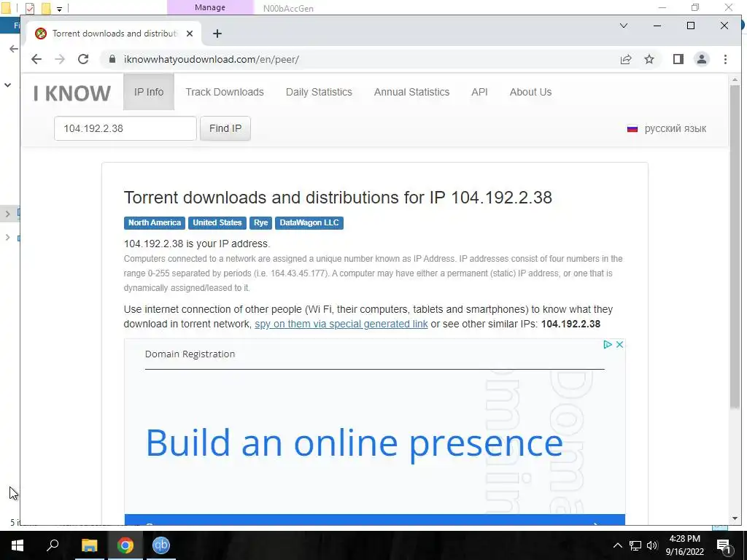Open File Explorer from the taskbar
747x560 pixels.
point(89,545)
